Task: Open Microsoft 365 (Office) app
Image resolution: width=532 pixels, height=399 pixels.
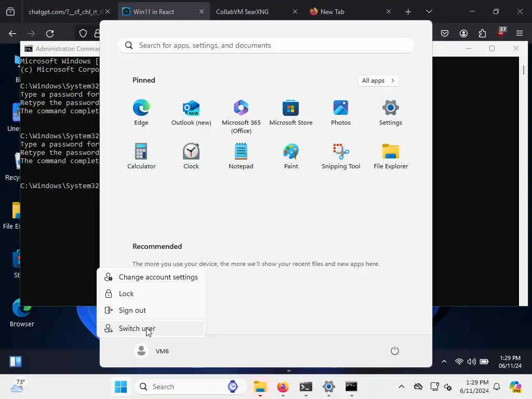Action: point(241,117)
